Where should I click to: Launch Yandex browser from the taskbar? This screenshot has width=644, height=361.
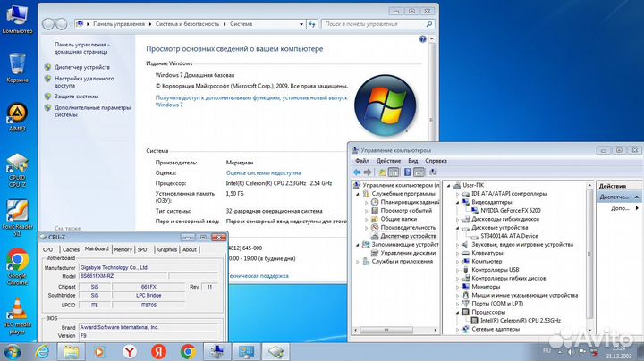(x=130, y=352)
